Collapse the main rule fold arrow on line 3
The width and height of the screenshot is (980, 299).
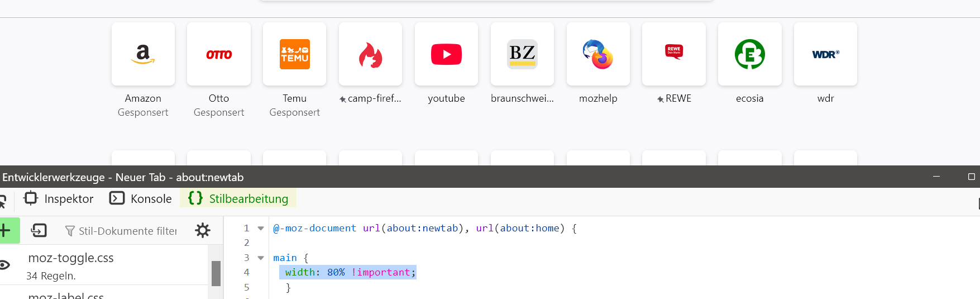click(x=261, y=258)
